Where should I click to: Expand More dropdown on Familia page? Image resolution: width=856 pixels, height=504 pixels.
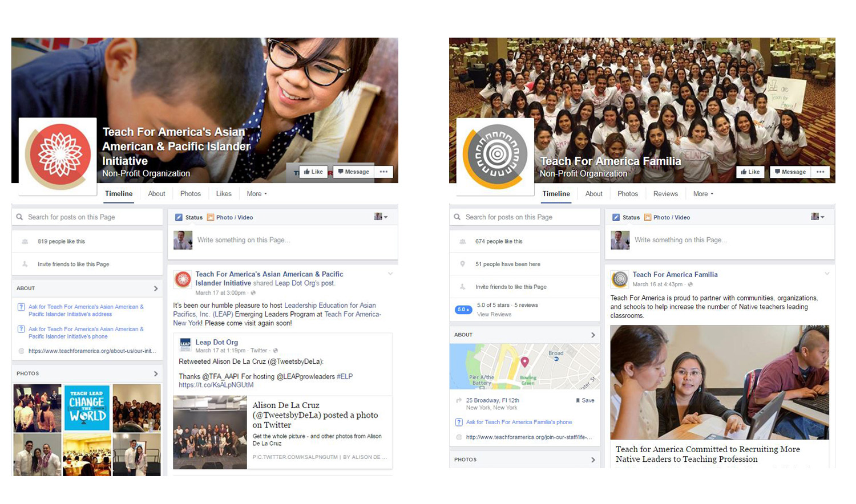[x=703, y=194]
